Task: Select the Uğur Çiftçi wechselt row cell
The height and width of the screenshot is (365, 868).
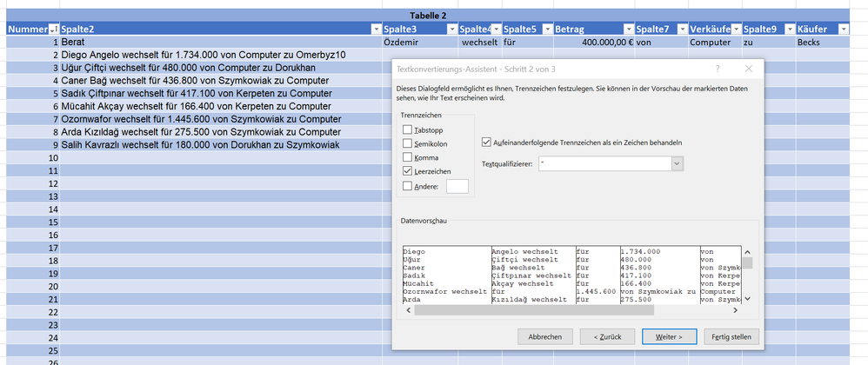Action: pos(221,68)
